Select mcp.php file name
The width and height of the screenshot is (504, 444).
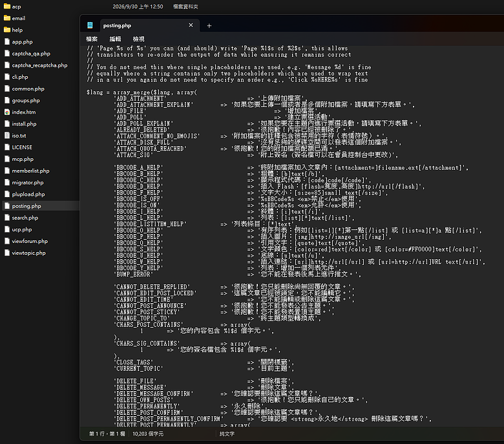[23, 159]
